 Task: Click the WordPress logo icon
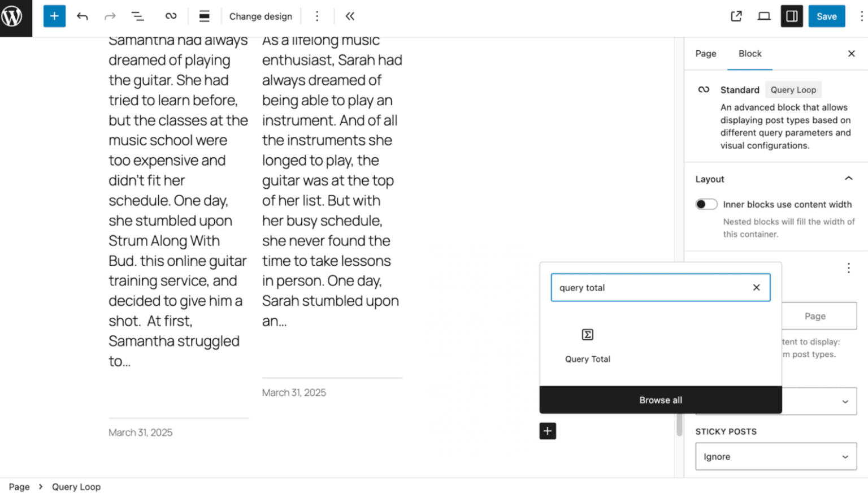coord(12,16)
